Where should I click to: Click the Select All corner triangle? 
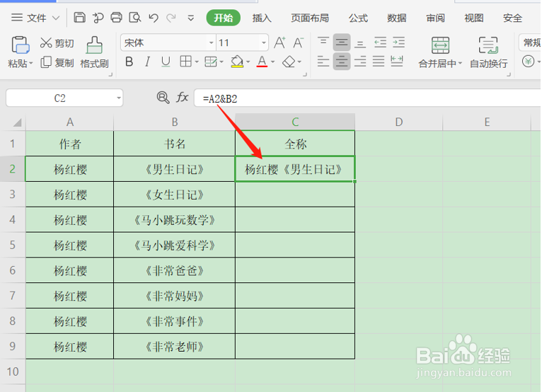(16, 122)
